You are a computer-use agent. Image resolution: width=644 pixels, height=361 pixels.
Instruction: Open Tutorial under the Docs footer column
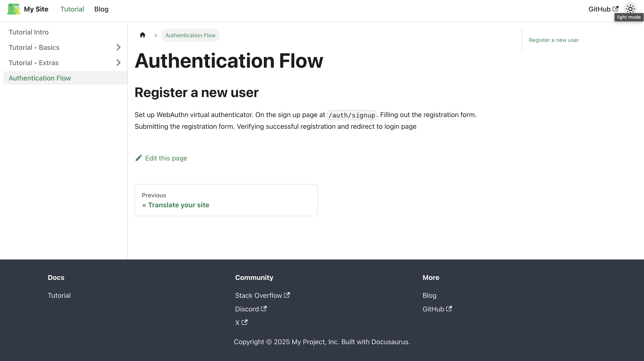point(59,295)
